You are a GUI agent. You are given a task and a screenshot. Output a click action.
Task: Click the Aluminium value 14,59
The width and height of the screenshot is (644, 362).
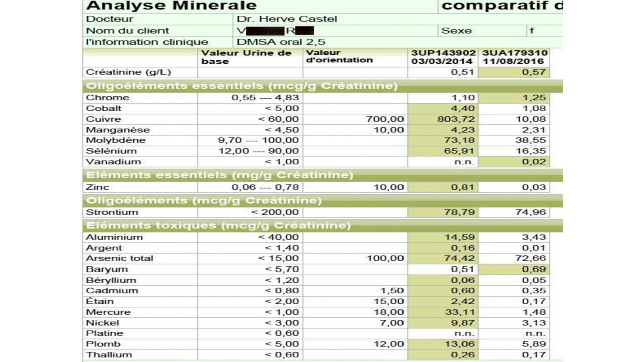pos(460,237)
